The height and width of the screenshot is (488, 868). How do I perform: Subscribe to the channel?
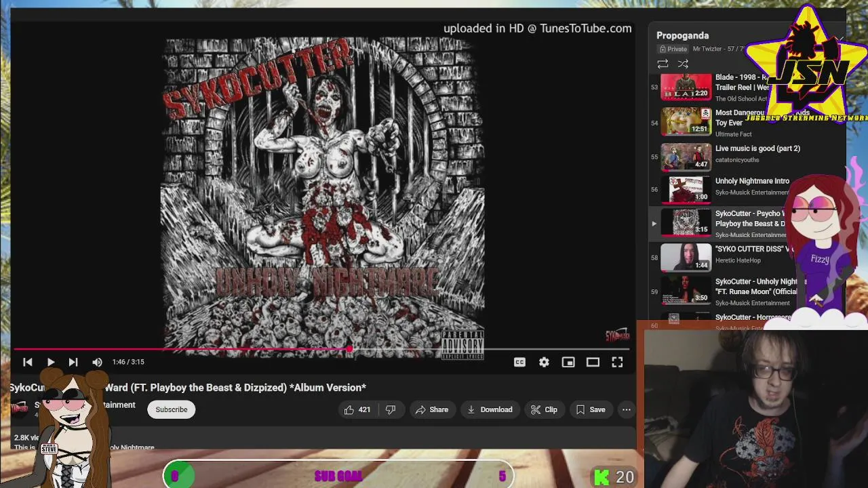(172, 409)
